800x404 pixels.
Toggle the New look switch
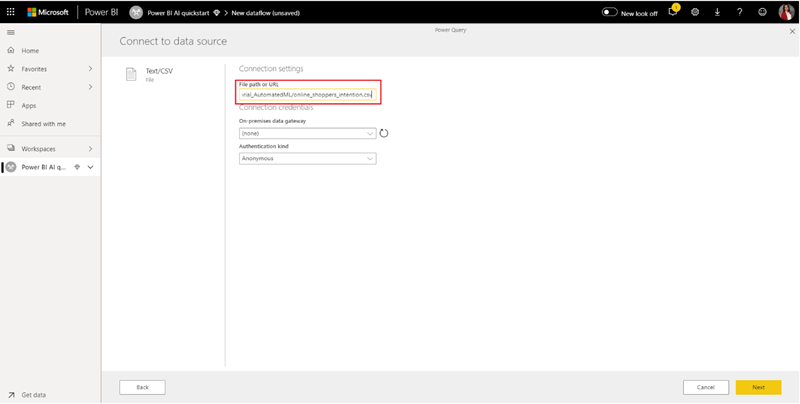609,12
